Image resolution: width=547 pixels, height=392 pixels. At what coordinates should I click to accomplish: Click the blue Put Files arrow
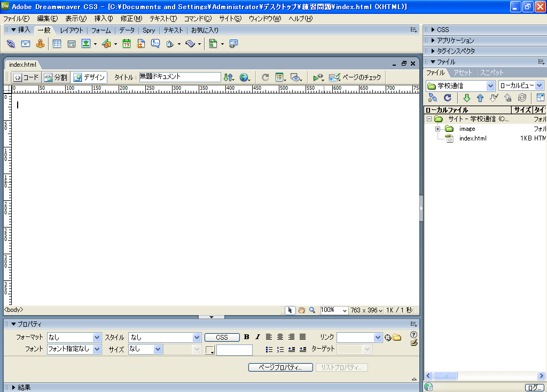click(x=480, y=98)
